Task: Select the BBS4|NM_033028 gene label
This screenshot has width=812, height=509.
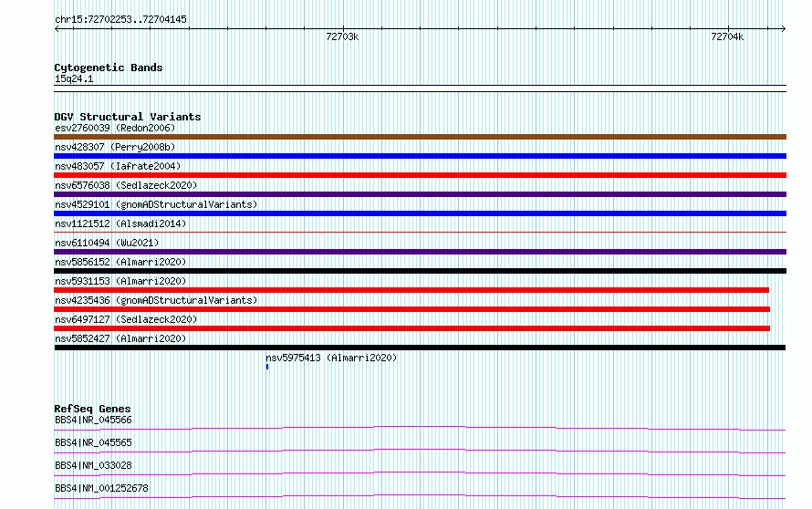Action: tap(93, 465)
